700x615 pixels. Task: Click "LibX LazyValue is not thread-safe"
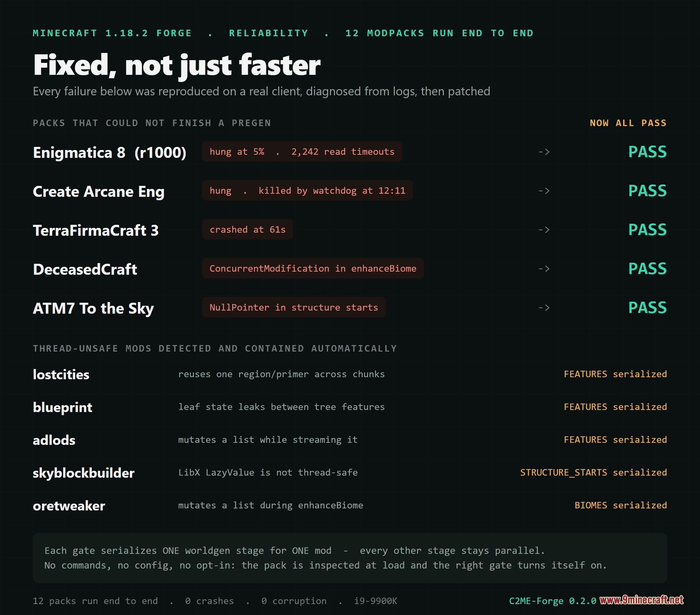[x=268, y=473]
